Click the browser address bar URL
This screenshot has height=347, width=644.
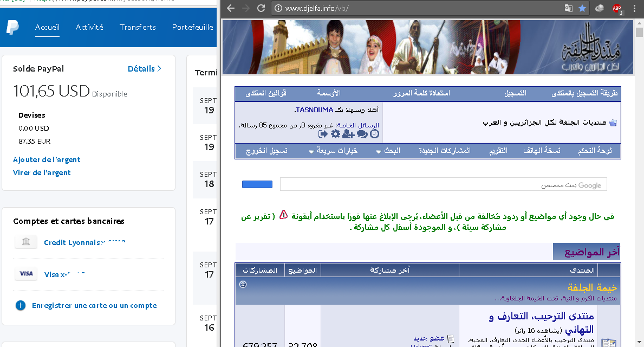pyautogui.click(x=317, y=8)
